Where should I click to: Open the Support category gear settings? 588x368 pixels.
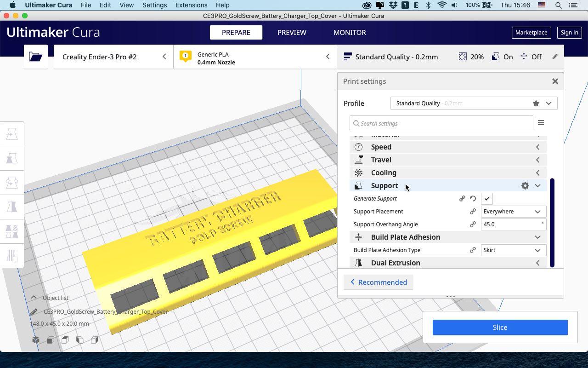pyautogui.click(x=525, y=185)
